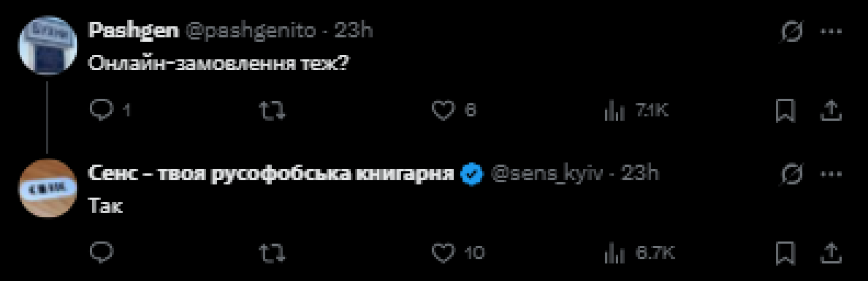The width and height of the screenshot is (868, 281).
Task: Click the Сенс bookstore avatar
Action: [47, 188]
